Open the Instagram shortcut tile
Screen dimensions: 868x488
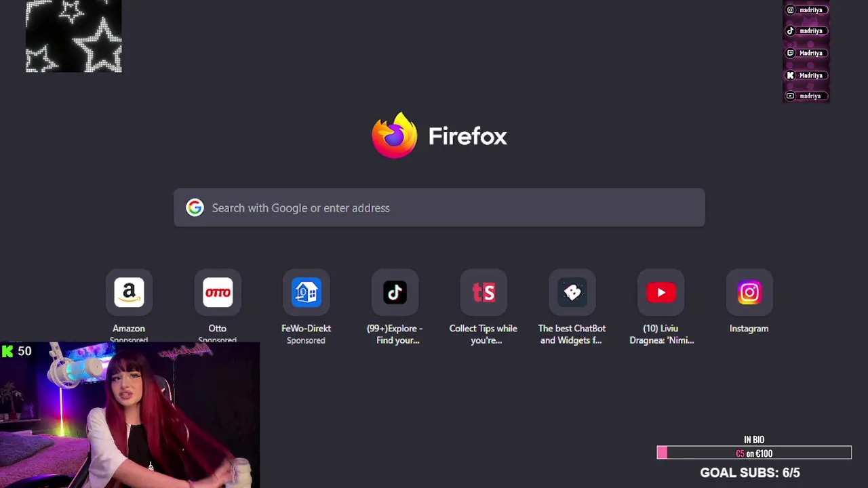(x=749, y=293)
